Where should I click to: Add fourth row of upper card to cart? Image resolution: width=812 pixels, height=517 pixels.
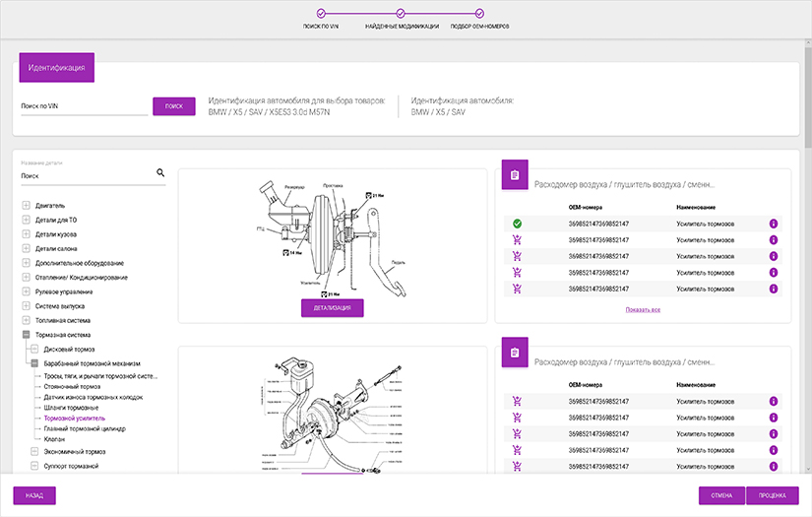[517, 273]
